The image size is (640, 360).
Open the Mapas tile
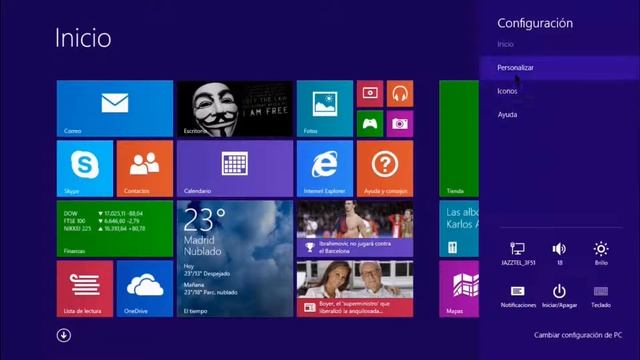tap(459, 289)
